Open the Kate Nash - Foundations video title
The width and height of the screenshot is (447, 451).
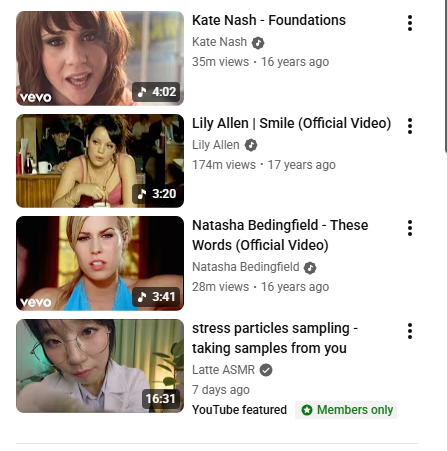pos(269,20)
